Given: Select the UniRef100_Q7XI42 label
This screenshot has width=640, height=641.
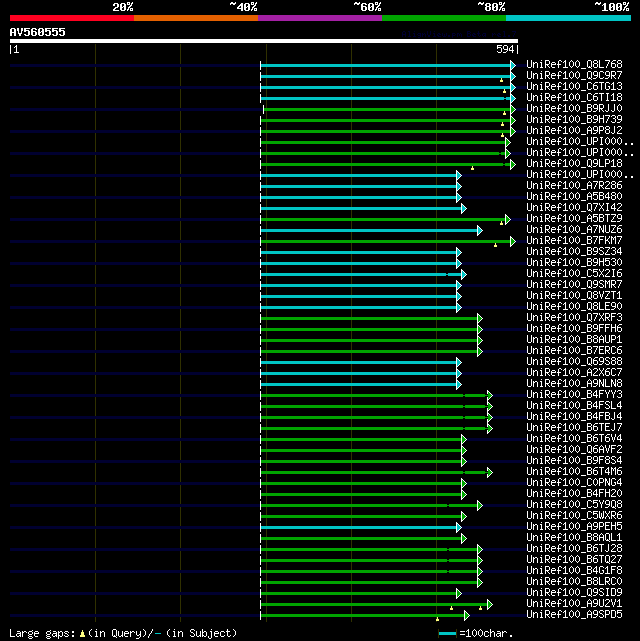Looking at the screenshot, I should tap(574, 208).
